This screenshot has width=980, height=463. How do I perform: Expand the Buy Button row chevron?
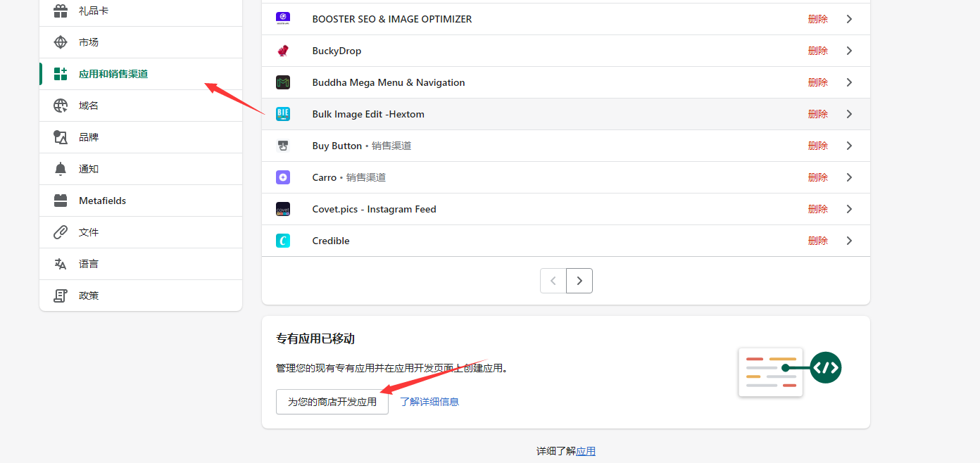click(849, 146)
